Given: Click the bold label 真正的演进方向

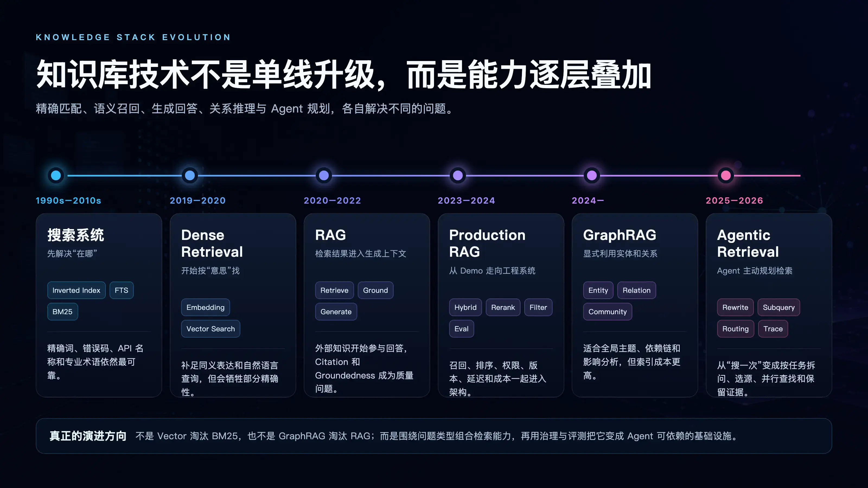Looking at the screenshot, I should coord(88,436).
